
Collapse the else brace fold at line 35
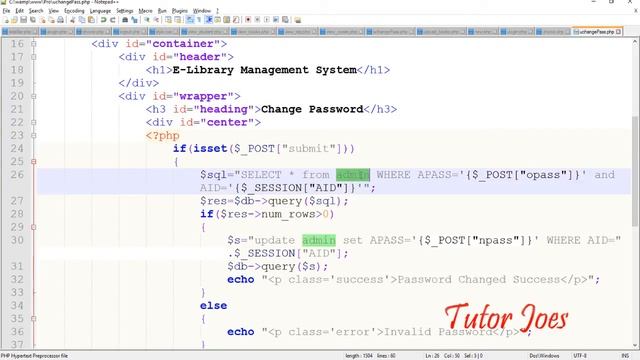click(33, 318)
